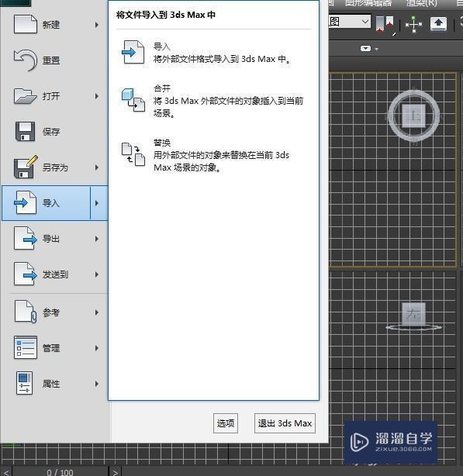Click the lower viewport ViewCube

(x=413, y=316)
